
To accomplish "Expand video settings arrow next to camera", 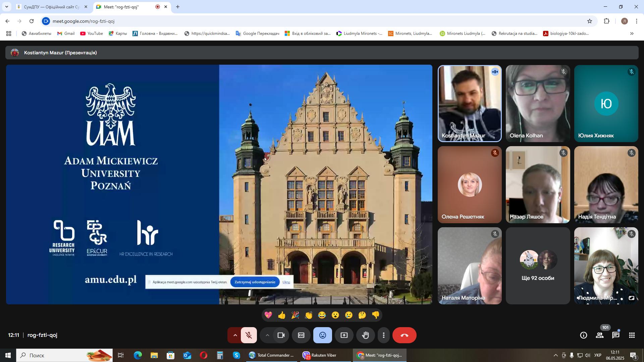I will pos(267,335).
